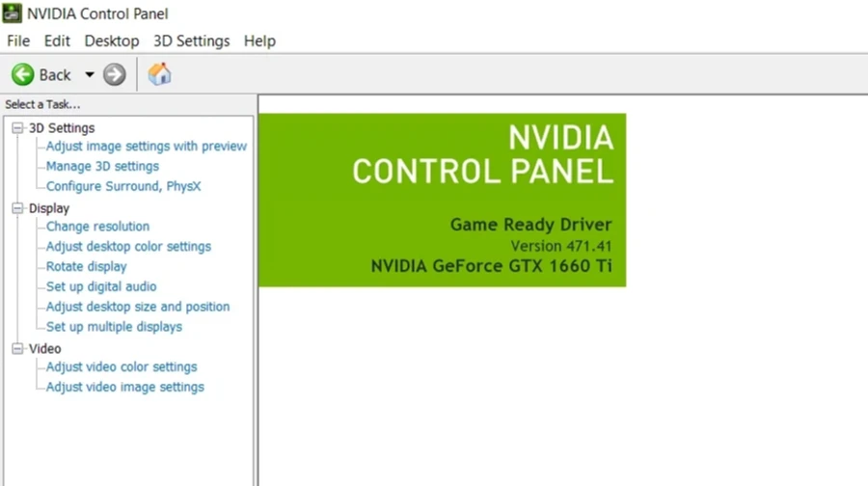Open Adjust desktop size and position
This screenshot has width=868, height=486.
[138, 307]
